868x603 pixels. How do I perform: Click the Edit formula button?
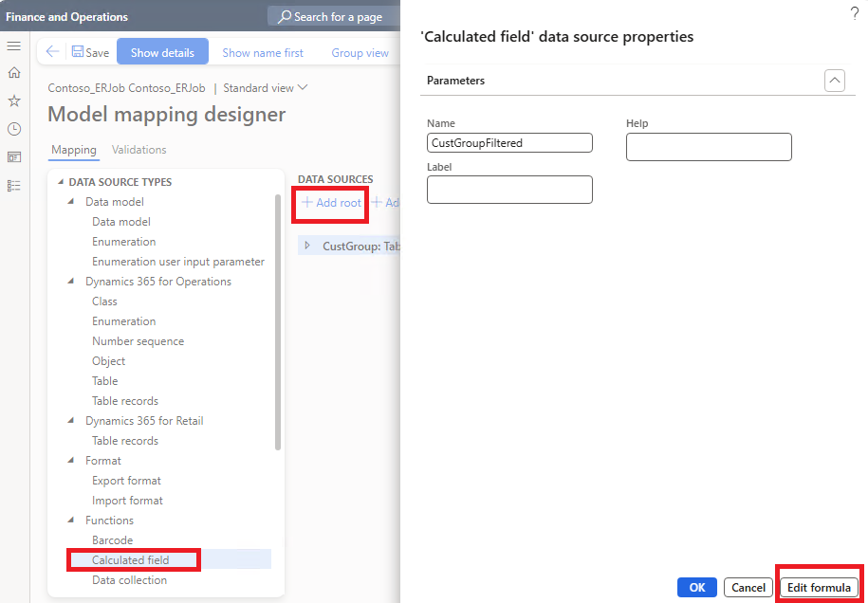click(x=819, y=588)
